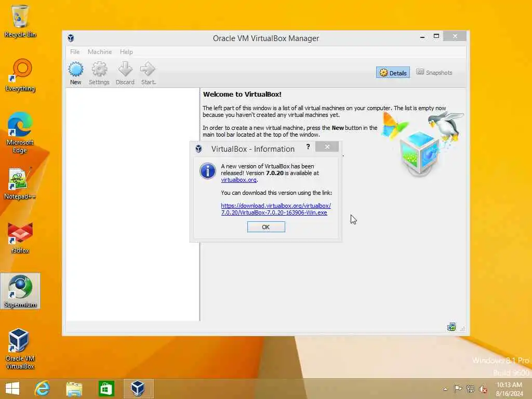Click the blue information icon in dialog
Screen dimensions: 532x399
(x=208, y=170)
